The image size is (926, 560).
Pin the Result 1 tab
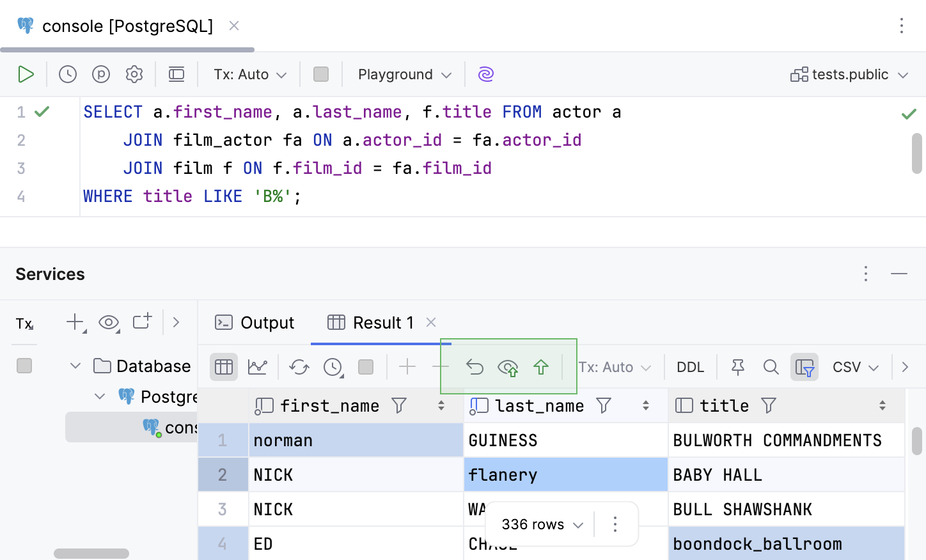point(737,367)
